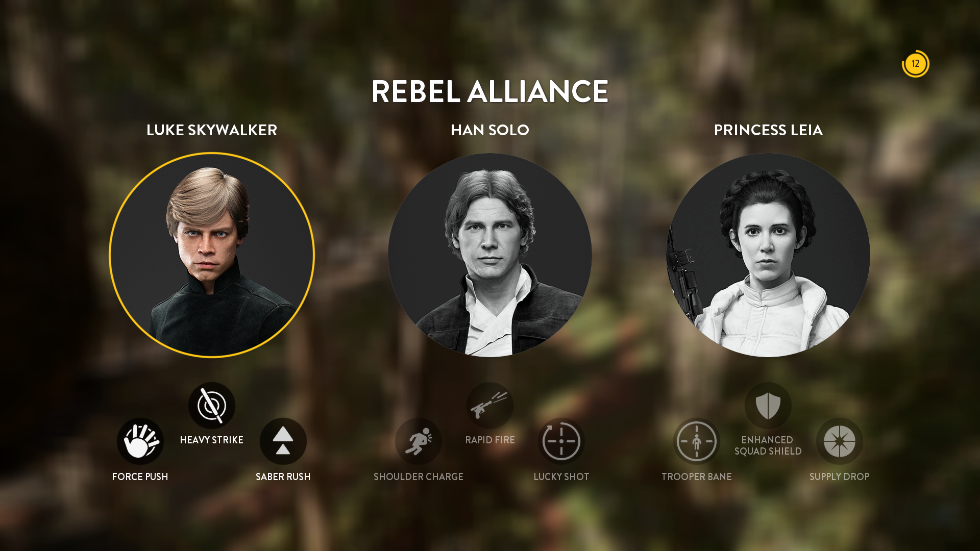The width and height of the screenshot is (980, 551).
Task: Pick the Luke Skywalker portrait
Action: [212, 255]
